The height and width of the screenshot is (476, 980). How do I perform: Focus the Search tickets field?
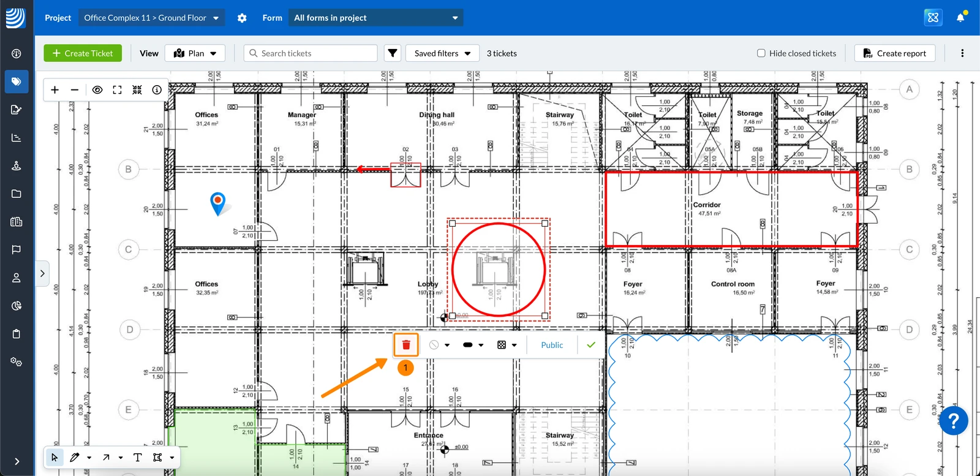pyautogui.click(x=311, y=53)
